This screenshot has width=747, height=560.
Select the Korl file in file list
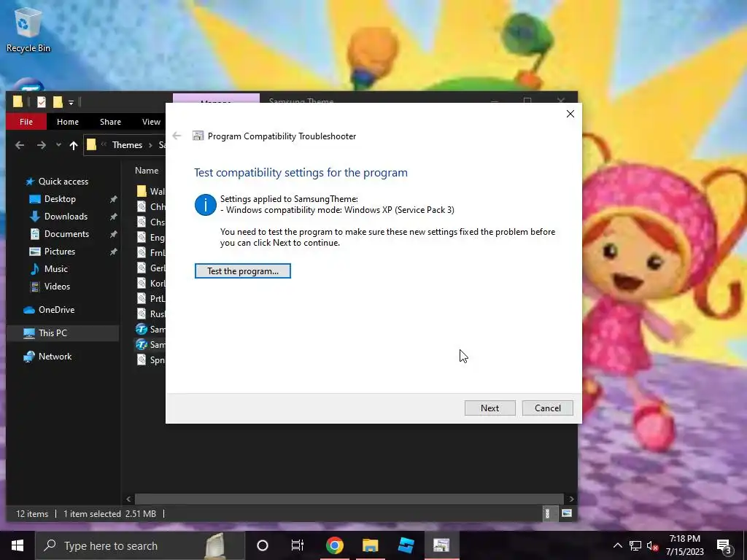click(150, 284)
